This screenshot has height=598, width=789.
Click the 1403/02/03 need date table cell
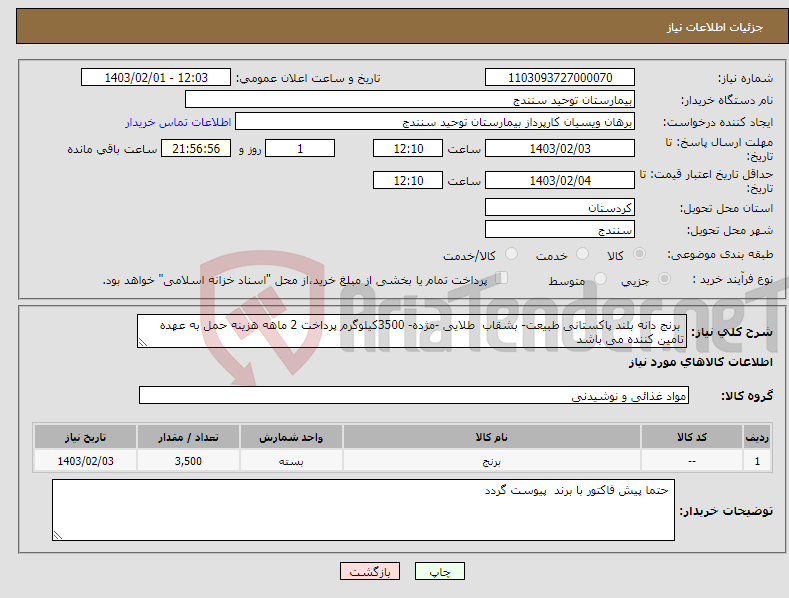tap(86, 461)
